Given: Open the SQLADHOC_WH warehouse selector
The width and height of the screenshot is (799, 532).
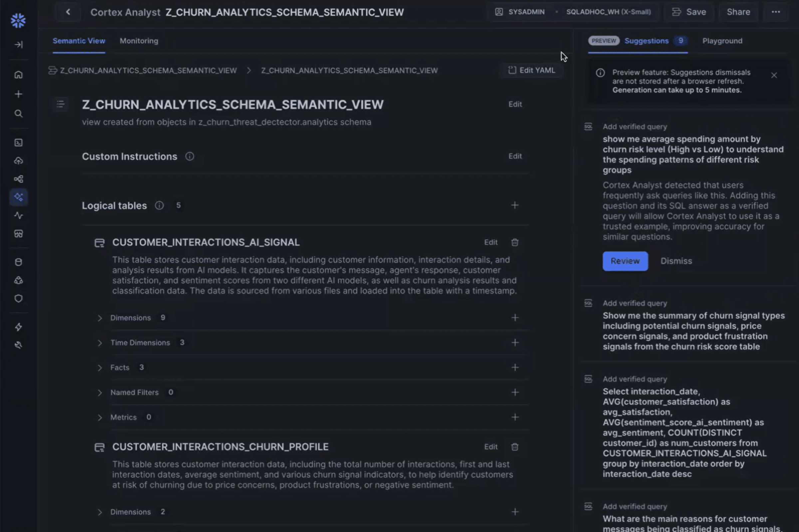Looking at the screenshot, I should pyautogui.click(x=608, y=12).
